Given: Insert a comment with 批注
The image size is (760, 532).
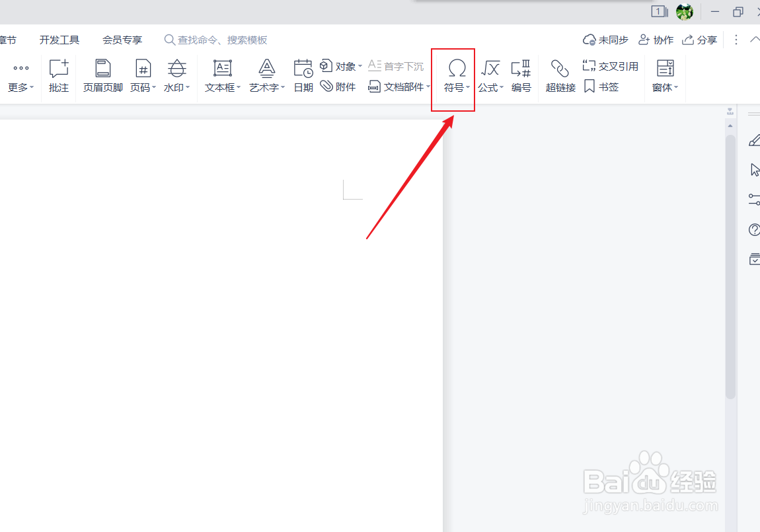Looking at the screenshot, I should click(59, 75).
